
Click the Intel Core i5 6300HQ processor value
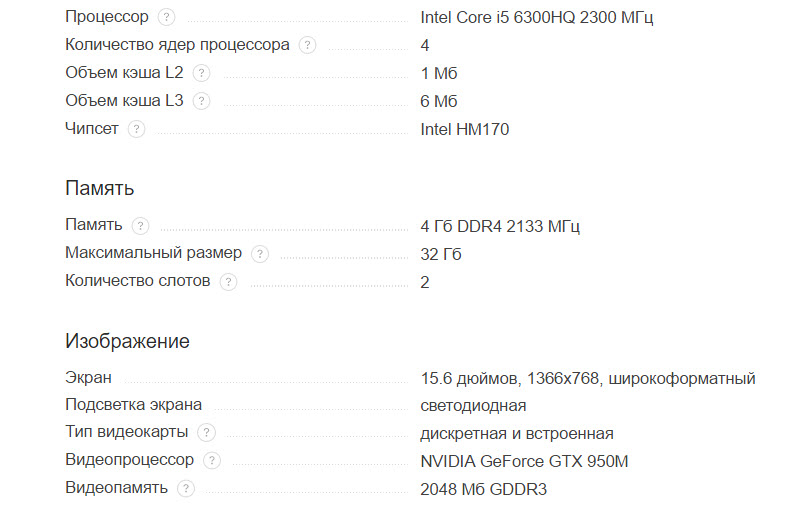537,17
